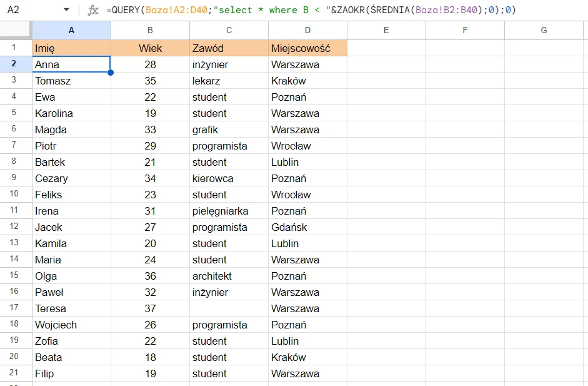The height and width of the screenshot is (386, 588).
Task: Click the 'Wiek' header cell
Action: [150, 48]
